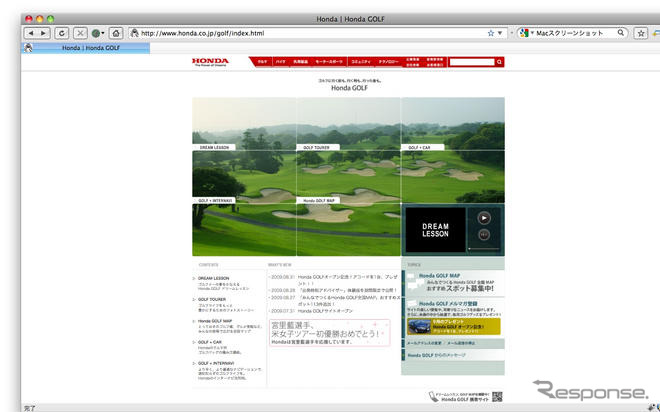Bookmark page with address bar star
Viewport: 660px width, 412px height.
tap(490, 33)
